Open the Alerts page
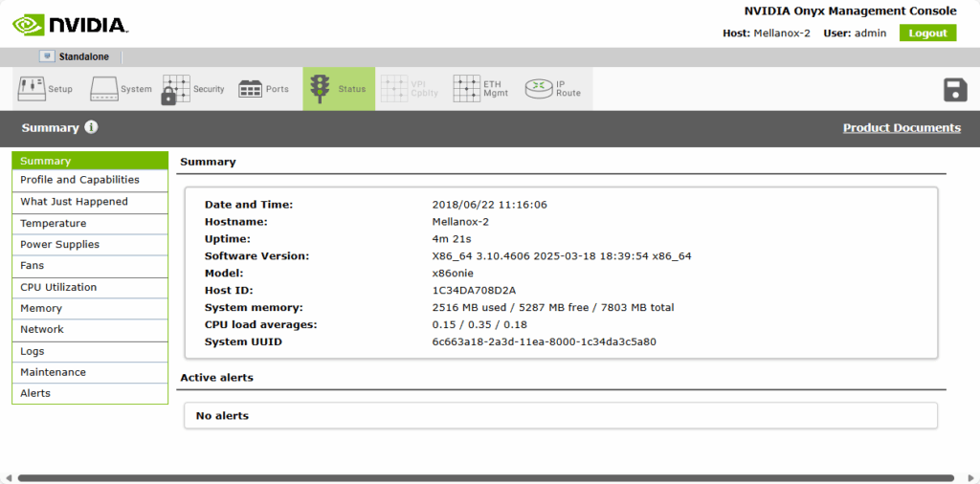 pyautogui.click(x=90, y=393)
